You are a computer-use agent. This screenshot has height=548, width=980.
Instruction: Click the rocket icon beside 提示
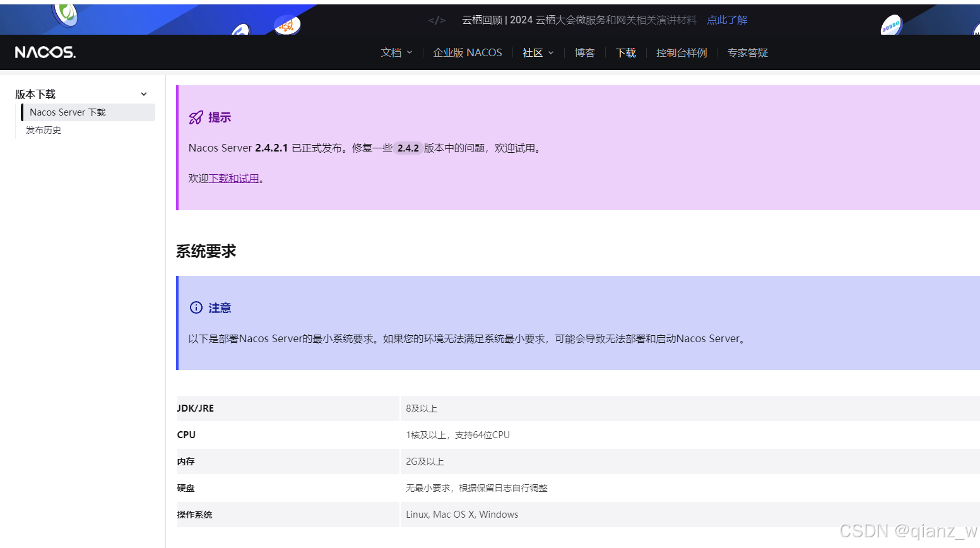[196, 117]
